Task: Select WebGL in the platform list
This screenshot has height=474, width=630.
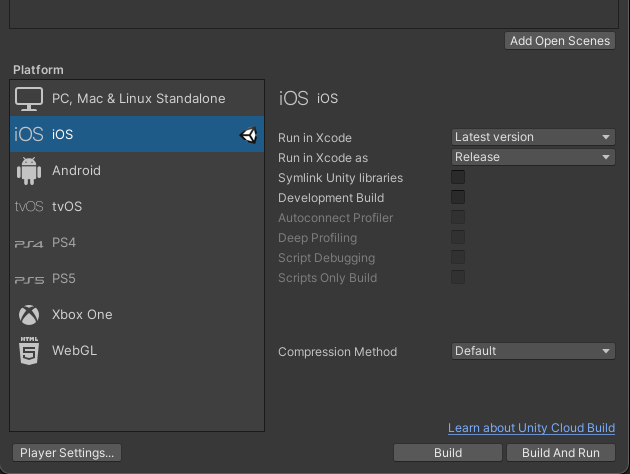Action: pos(75,351)
